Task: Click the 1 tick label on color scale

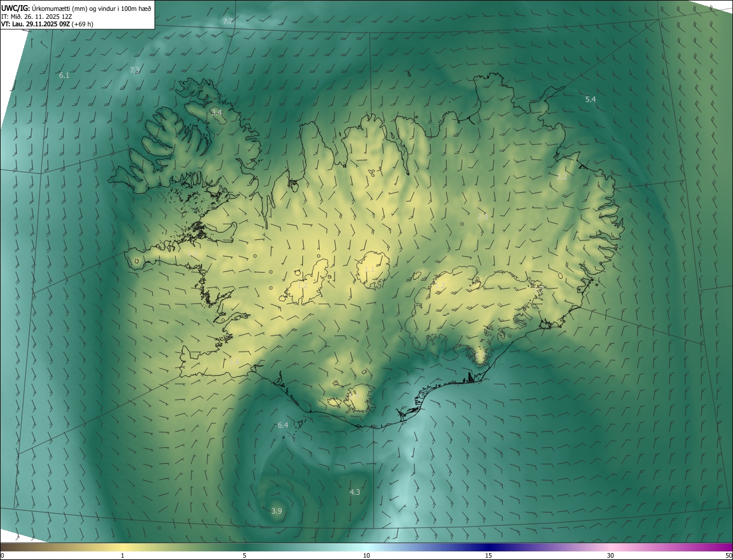Action: coord(123,556)
